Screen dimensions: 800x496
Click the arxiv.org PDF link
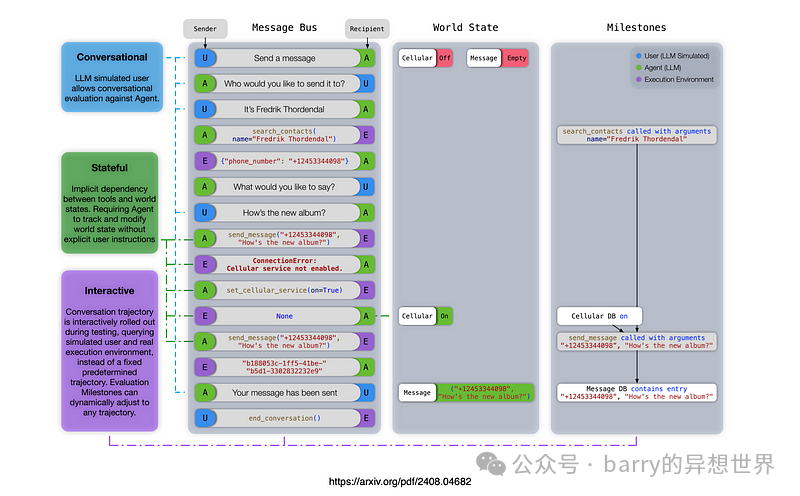point(400,482)
